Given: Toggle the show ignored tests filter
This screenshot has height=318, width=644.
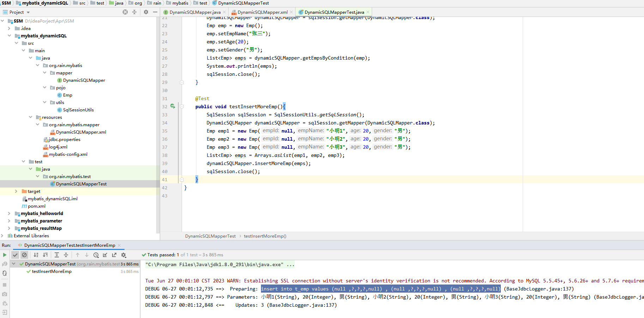Looking at the screenshot, I should point(24,255).
